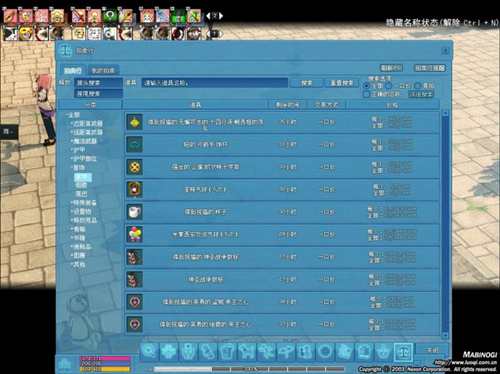The width and height of the screenshot is (500, 374).
Task: Click the ring-shaped icon in bottom toolbar
Action: click(325, 352)
